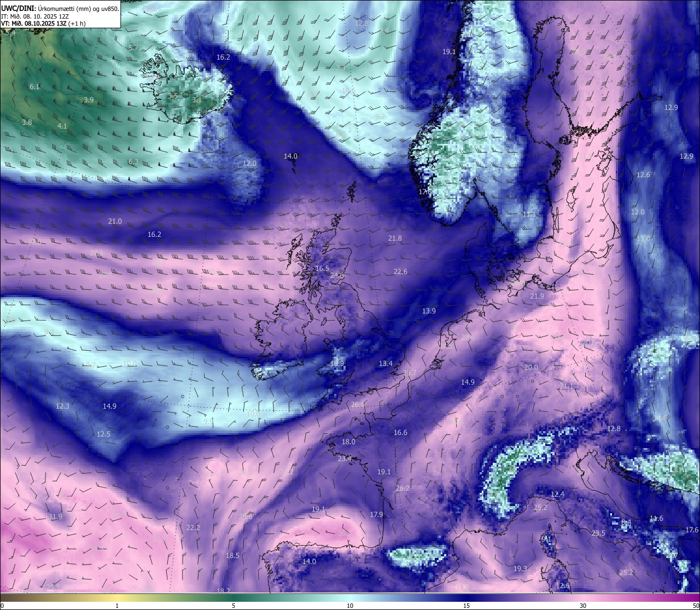Screen dimensions: 700x610
Task: Click the 16.5 value over Scotland
Action: pos(322,269)
